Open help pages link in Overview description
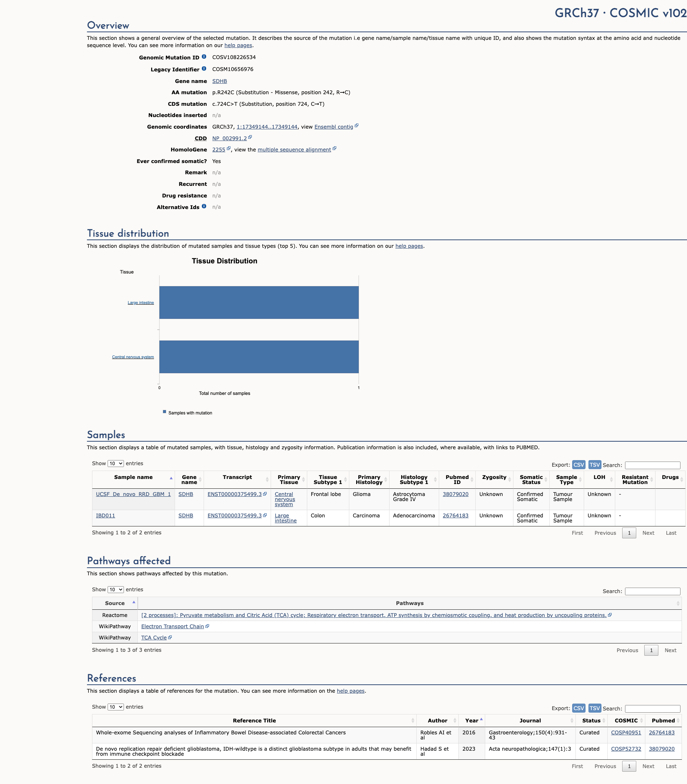The width and height of the screenshot is (687, 784). [238, 45]
